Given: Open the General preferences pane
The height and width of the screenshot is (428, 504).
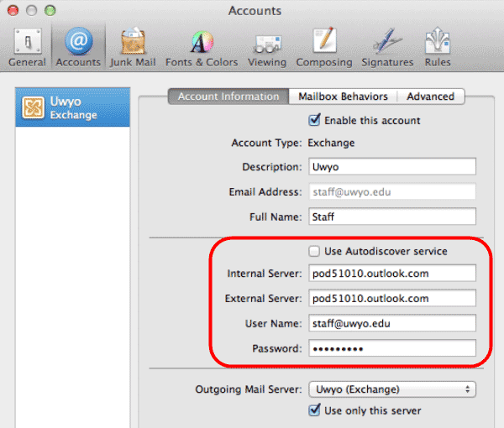Looking at the screenshot, I should 28,48.
